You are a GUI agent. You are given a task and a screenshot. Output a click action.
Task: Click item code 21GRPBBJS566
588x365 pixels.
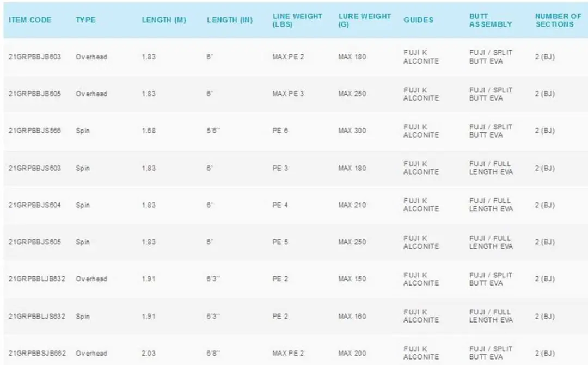pos(34,131)
